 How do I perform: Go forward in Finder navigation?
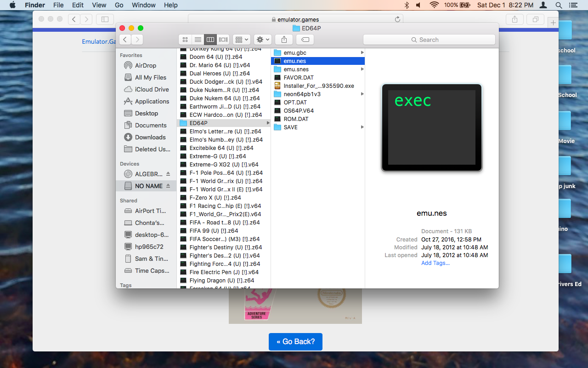pyautogui.click(x=137, y=40)
